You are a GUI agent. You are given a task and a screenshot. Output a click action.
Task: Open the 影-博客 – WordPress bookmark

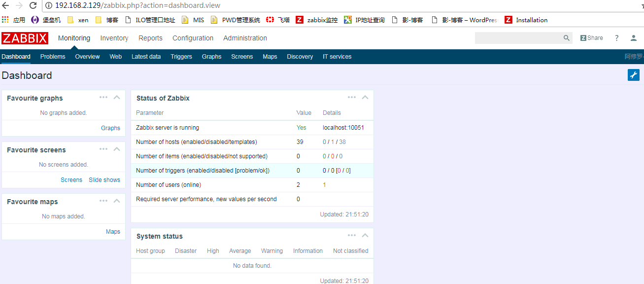(465, 20)
